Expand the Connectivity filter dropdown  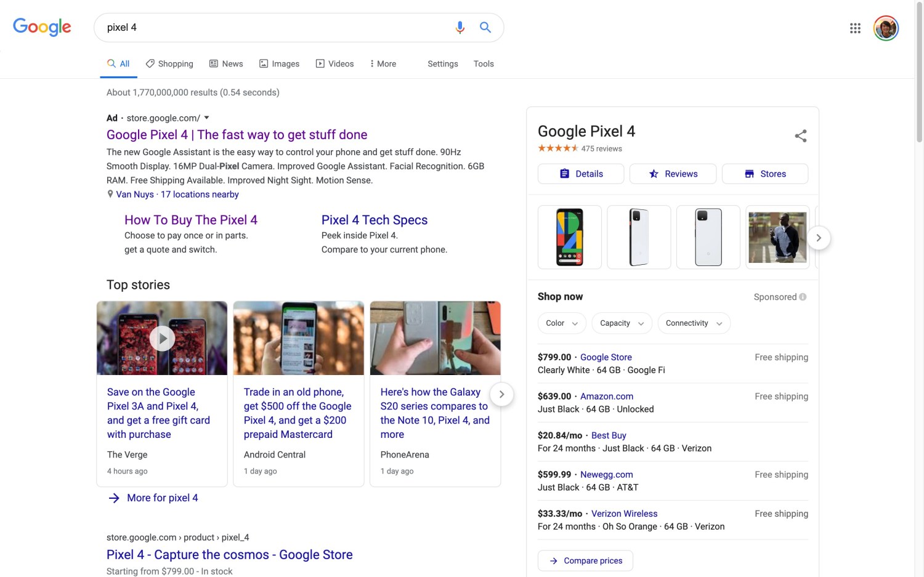pos(693,323)
